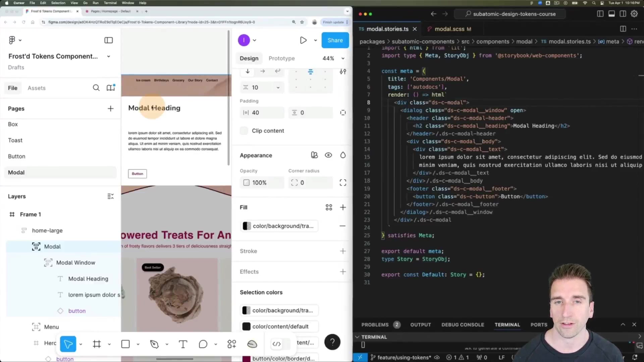Present prototype with the play icon

(x=303, y=40)
